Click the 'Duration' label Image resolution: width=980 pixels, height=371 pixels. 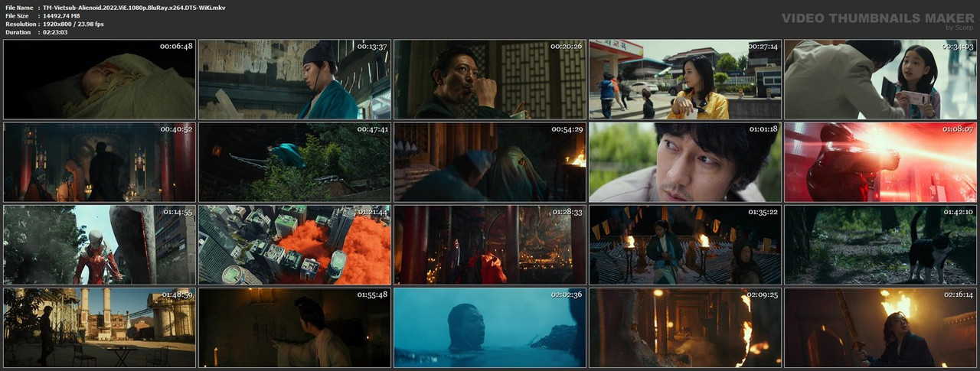tap(18, 32)
